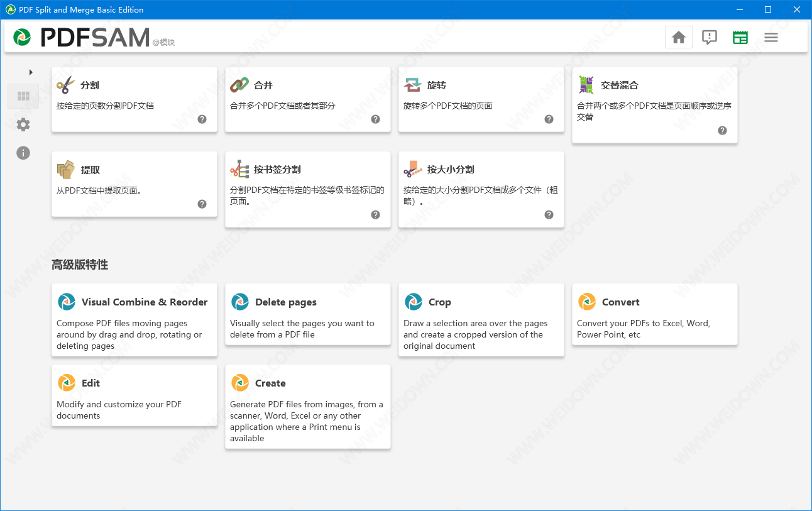Click the PDFSAM logo in header
This screenshot has width=812, height=511.
click(82, 38)
